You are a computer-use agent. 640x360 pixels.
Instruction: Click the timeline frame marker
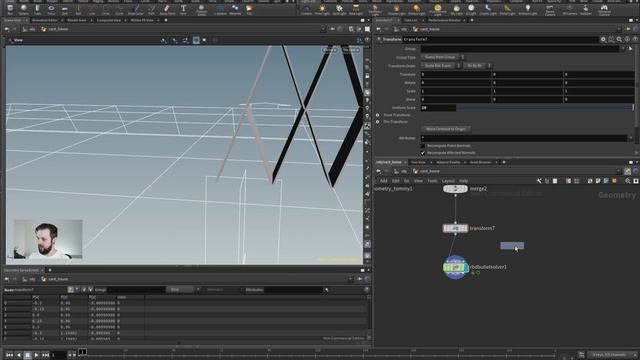(x=82, y=351)
